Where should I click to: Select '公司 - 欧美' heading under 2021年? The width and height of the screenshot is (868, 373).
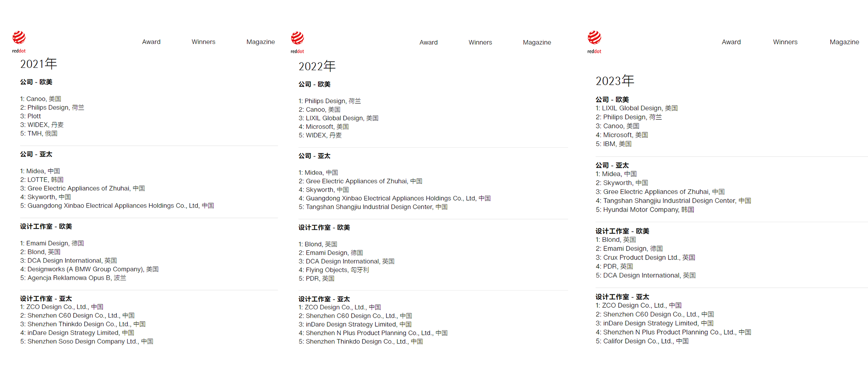point(36,82)
